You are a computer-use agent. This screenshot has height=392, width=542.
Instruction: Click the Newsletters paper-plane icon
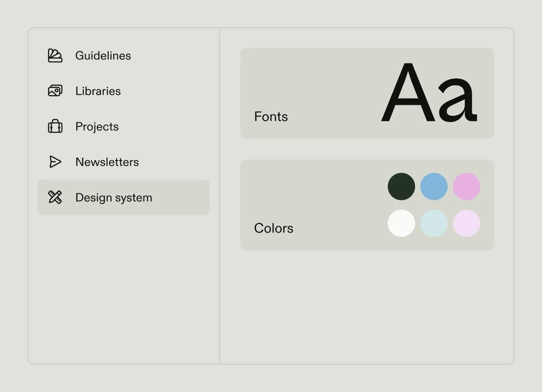pos(55,162)
